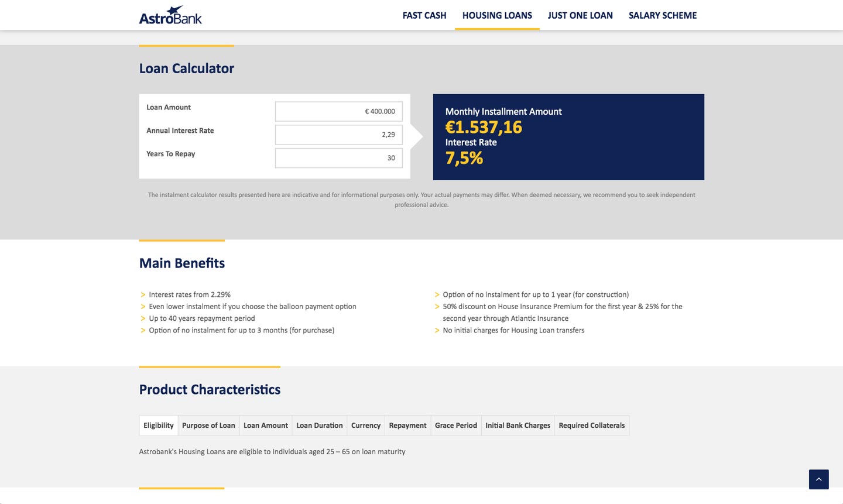Switch to Required Collaterals tab

tap(592, 426)
